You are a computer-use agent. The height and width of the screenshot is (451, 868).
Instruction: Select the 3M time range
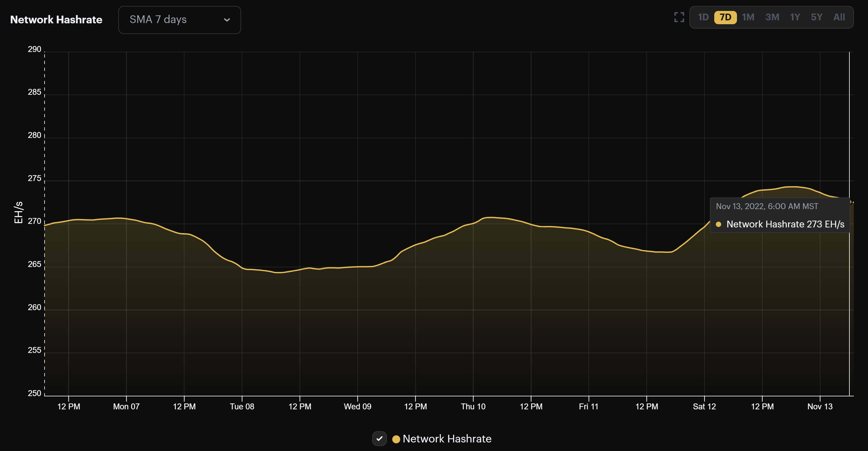[772, 17]
